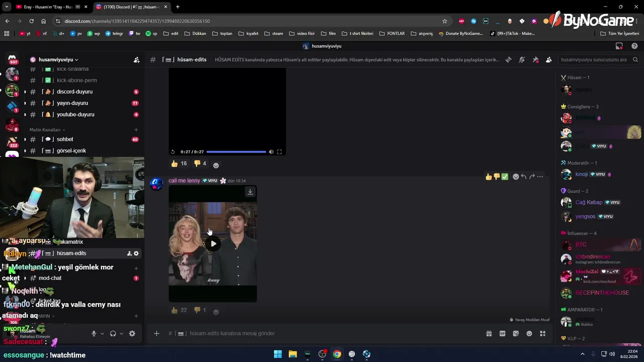Image resolution: width=644 pixels, height=362 pixels.
Task: Open member Cağ Kebap profile
Action: (599, 202)
